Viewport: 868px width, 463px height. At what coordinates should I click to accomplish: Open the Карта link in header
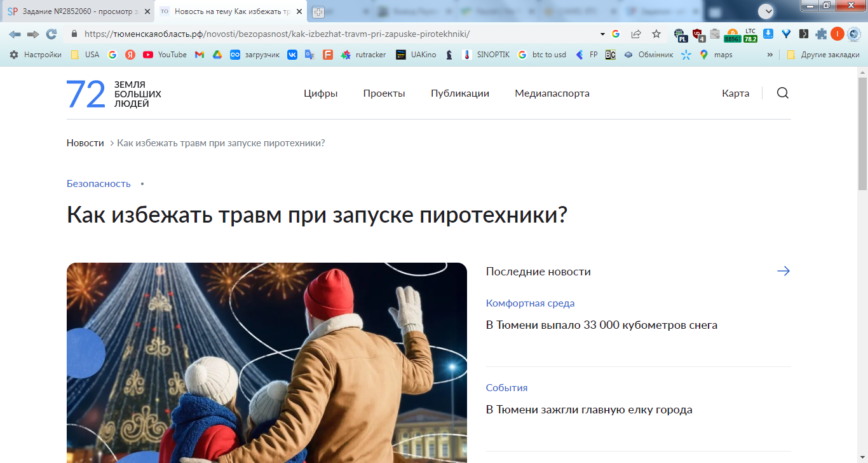(735, 93)
